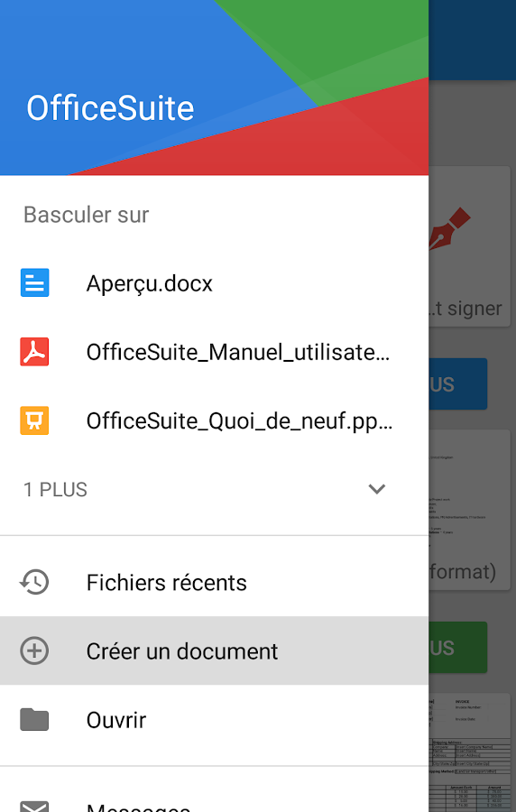Image resolution: width=516 pixels, height=812 pixels.
Task: Tap the folder icon beside Ouvrir
Action: 34,720
